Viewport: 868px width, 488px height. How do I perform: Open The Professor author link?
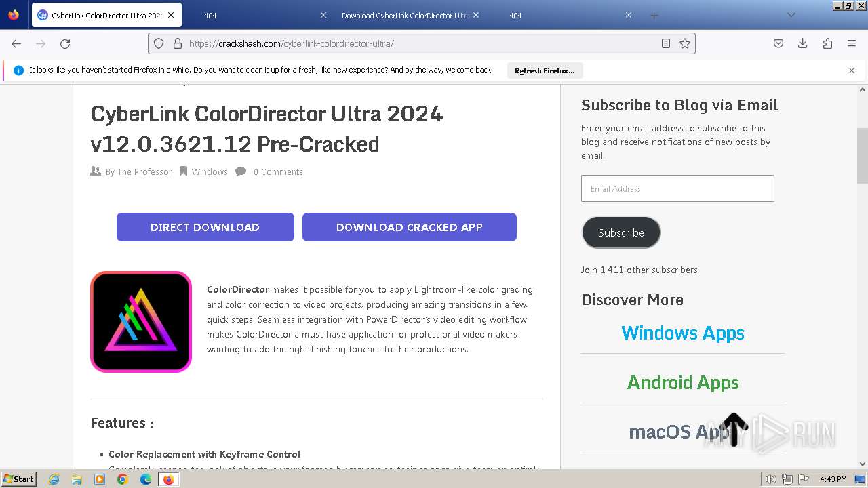[x=144, y=172]
